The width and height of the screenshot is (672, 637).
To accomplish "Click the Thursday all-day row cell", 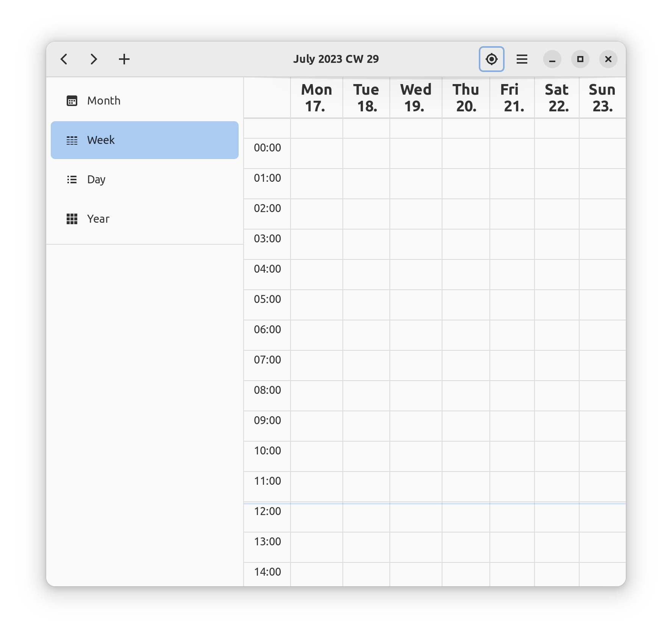I will [x=466, y=128].
